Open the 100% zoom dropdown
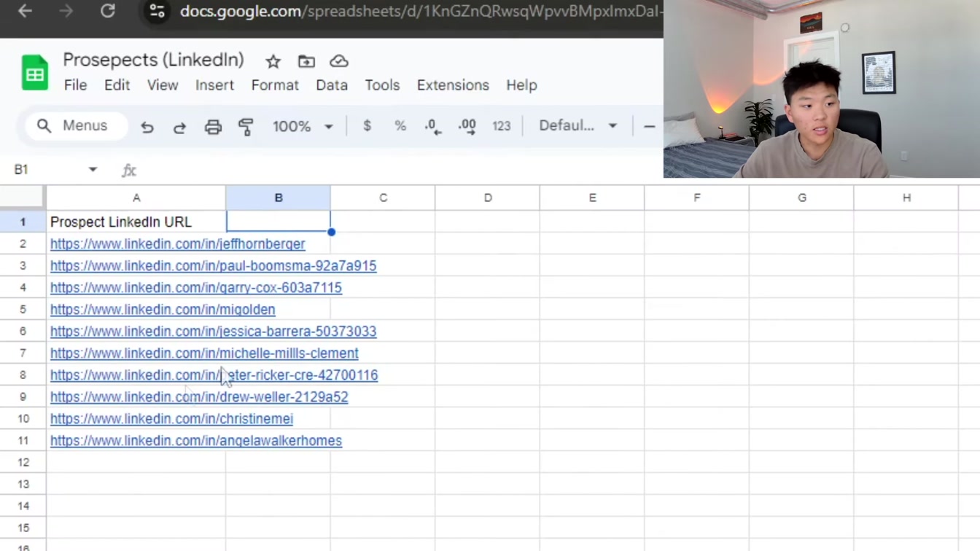The height and width of the screenshot is (551, 980). pos(303,127)
